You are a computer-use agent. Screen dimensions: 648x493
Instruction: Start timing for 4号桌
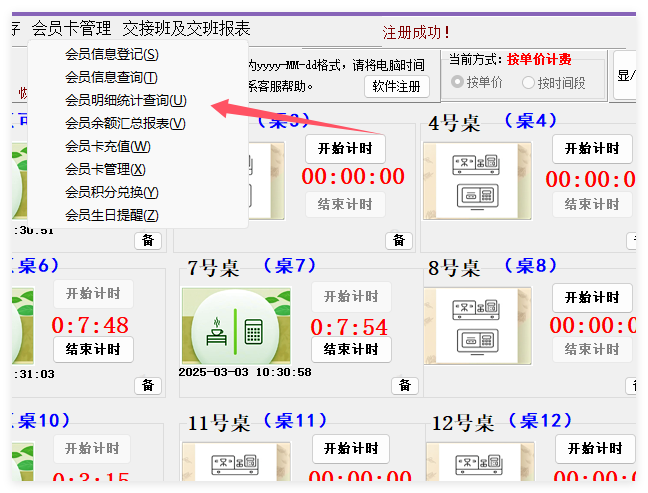point(592,148)
